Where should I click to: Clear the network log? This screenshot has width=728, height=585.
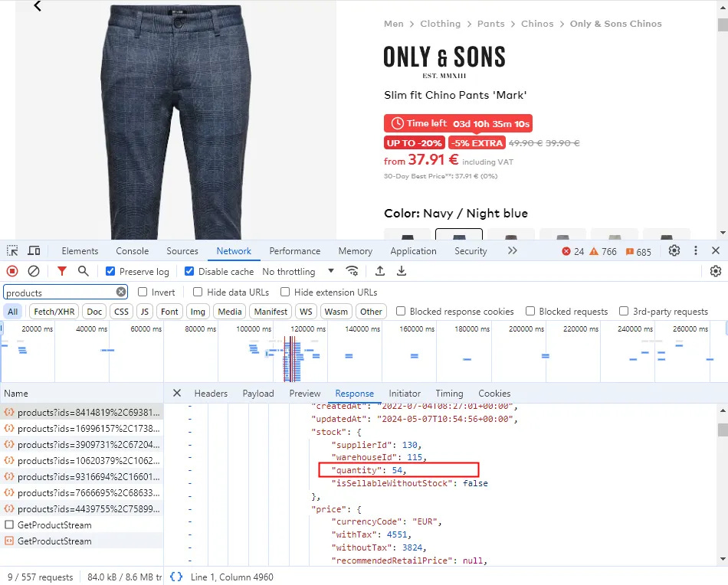[x=34, y=271]
